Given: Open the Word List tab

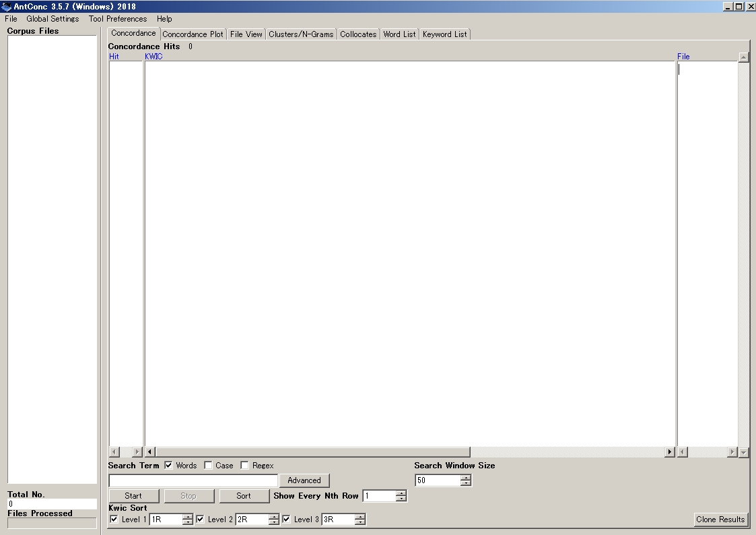Looking at the screenshot, I should pos(399,34).
